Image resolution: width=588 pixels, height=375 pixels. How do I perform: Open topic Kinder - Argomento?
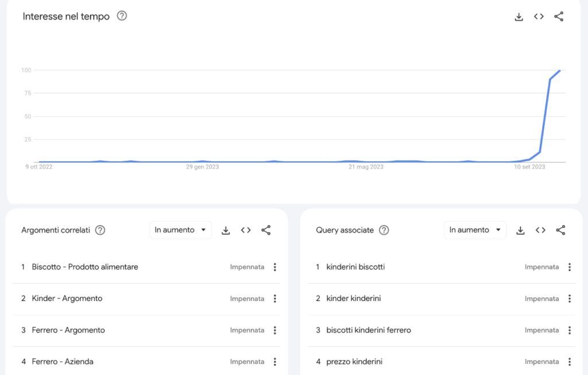[67, 299]
